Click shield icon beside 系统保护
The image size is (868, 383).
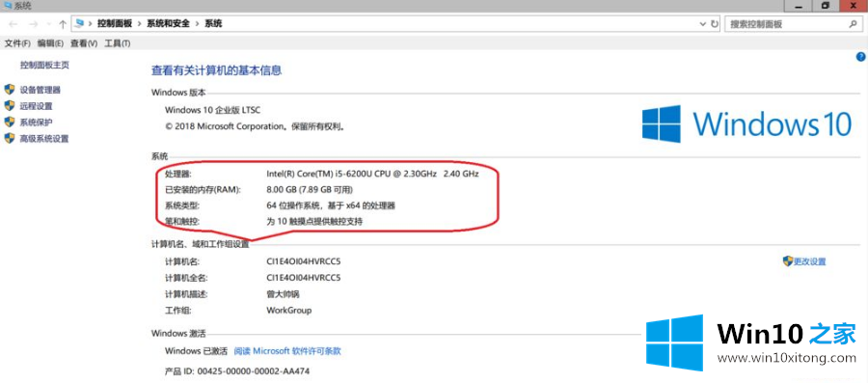click(x=10, y=122)
